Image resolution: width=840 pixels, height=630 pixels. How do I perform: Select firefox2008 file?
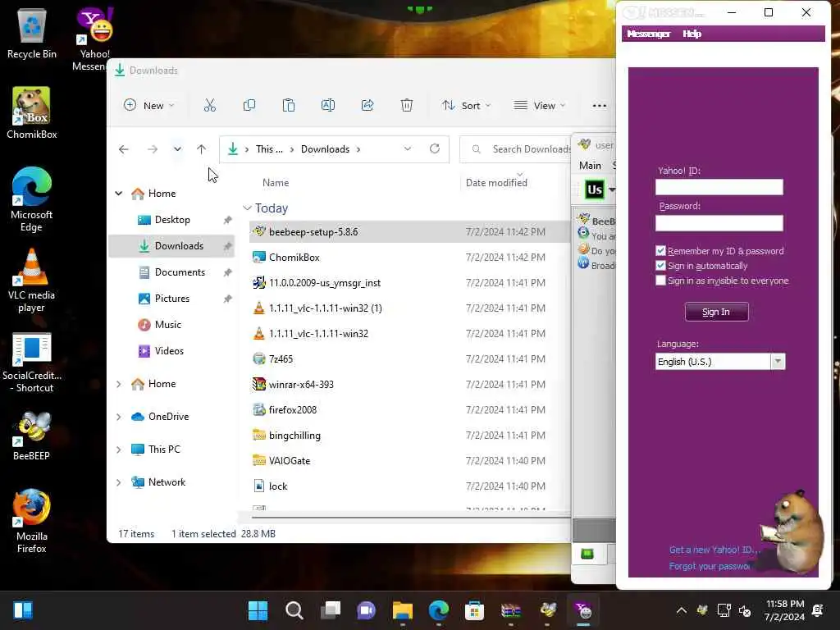pos(410,410)
